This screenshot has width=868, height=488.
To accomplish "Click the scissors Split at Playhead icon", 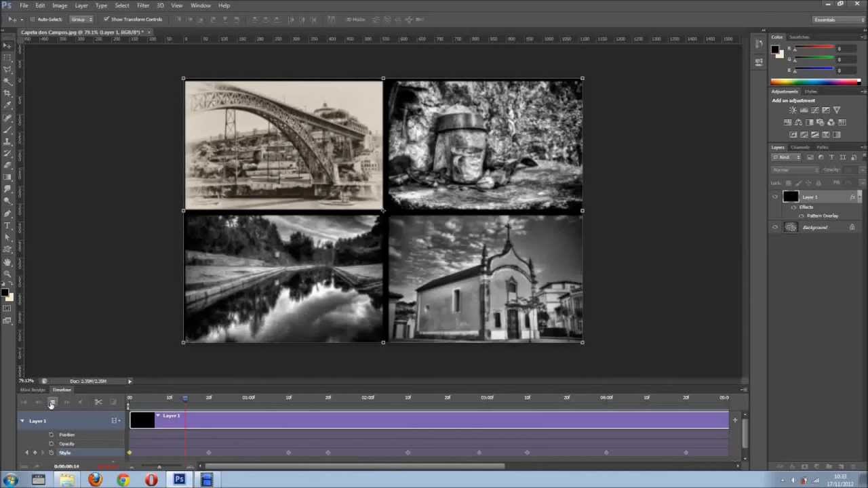I will click(x=98, y=402).
